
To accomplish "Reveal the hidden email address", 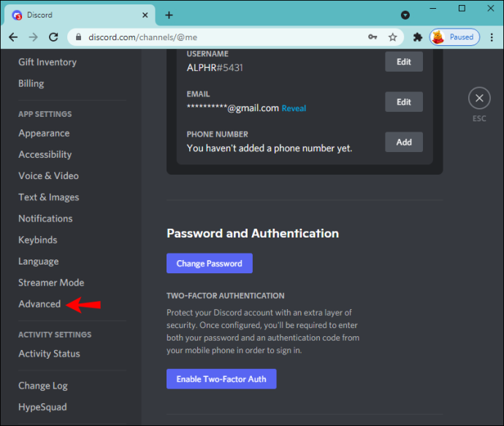I will pos(294,108).
